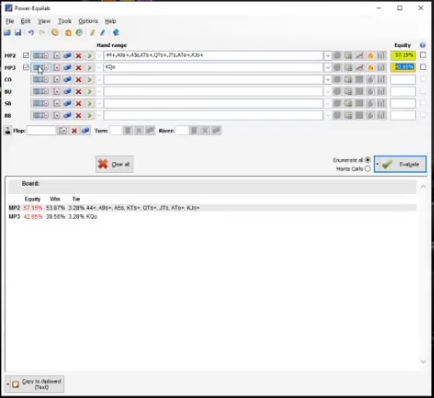Click the Clear all button
The width and height of the screenshot is (434, 398).
tap(114, 164)
